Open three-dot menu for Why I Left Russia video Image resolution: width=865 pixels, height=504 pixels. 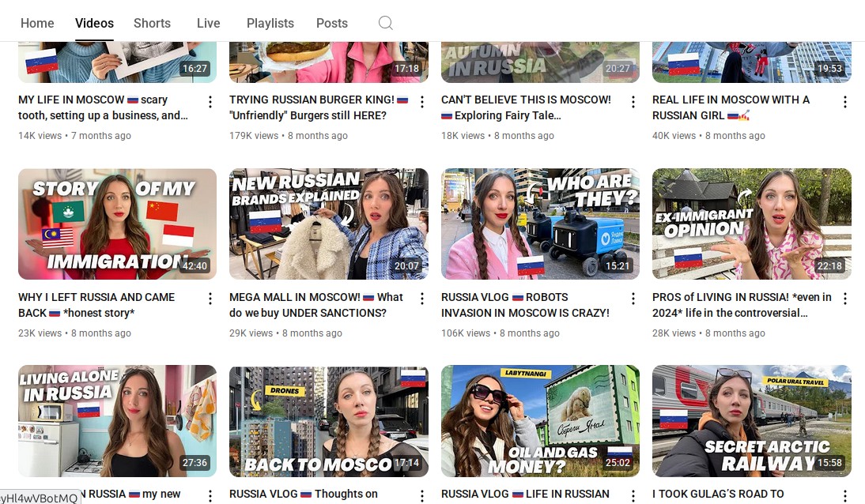point(210,299)
